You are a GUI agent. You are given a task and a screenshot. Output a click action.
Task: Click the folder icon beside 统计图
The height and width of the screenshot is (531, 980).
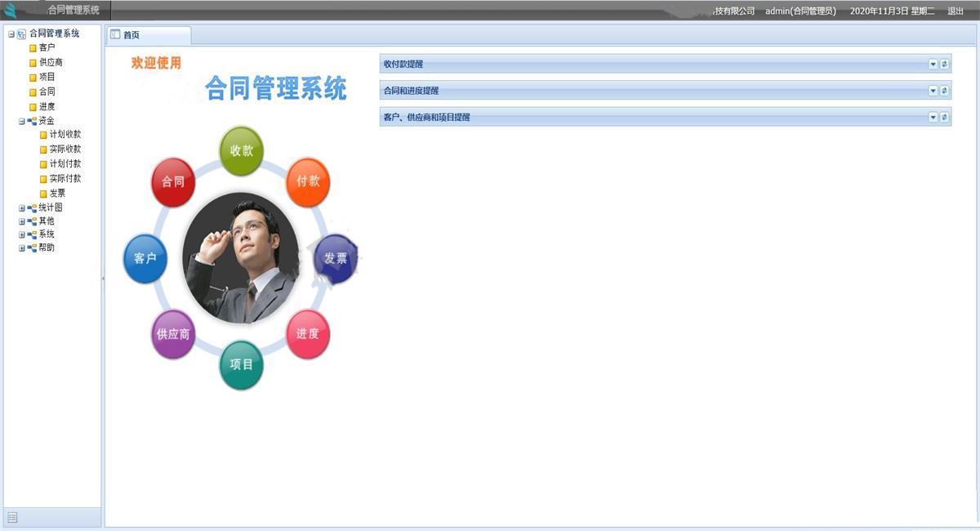tap(33, 208)
